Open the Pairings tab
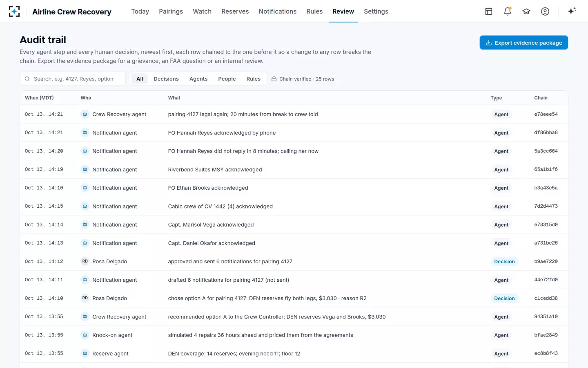 (171, 11)
